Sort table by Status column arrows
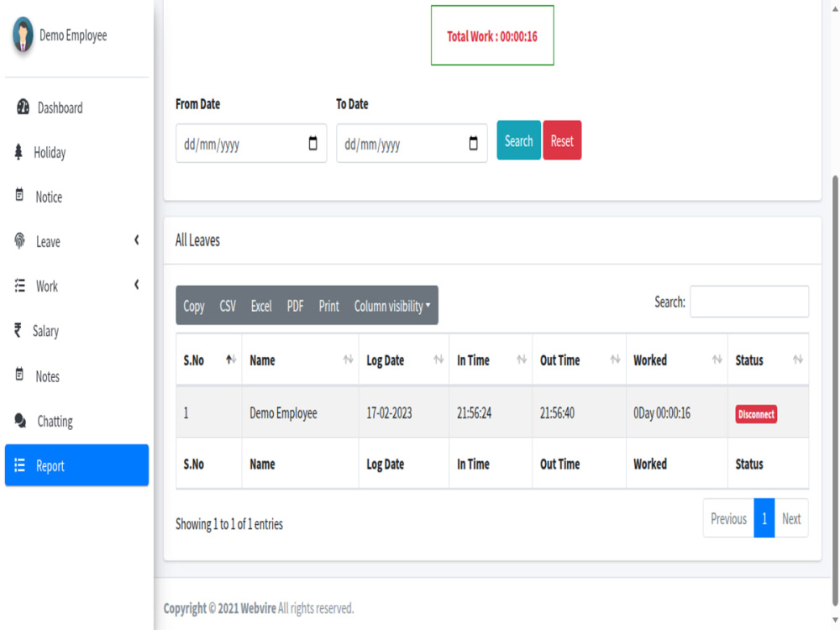This screenshot has height=630, width=840. click(x=798, y=360)
